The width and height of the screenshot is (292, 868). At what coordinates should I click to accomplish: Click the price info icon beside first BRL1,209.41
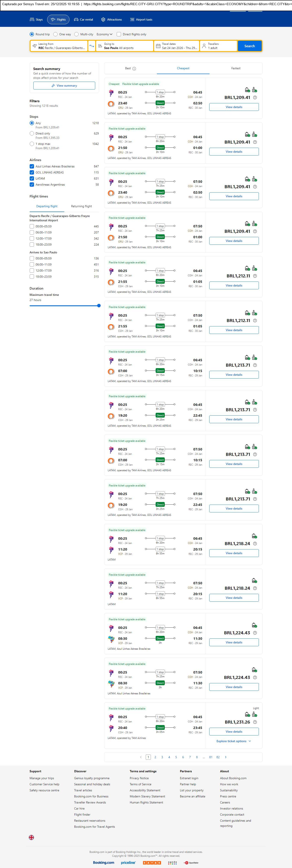click(255, 98)
